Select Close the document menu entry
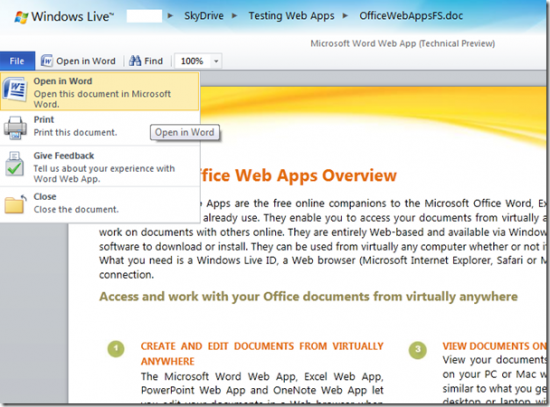The width and height of the screenshot is (550, 407). [100, 204]
